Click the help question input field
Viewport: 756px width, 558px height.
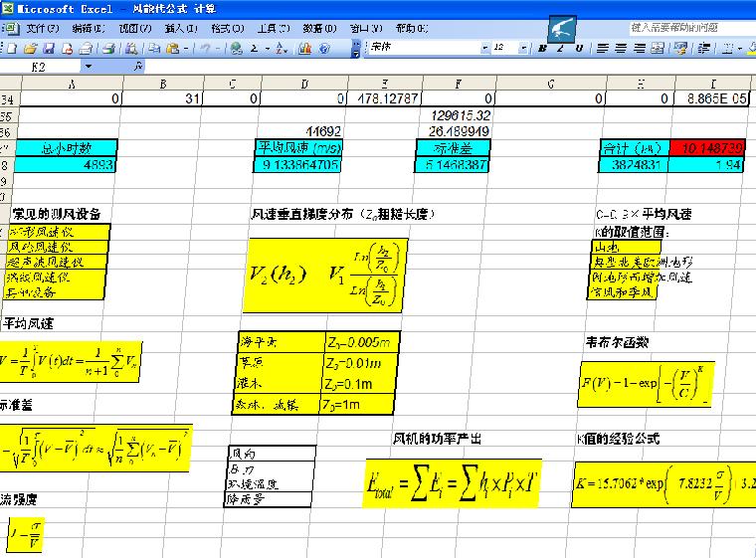692,28
